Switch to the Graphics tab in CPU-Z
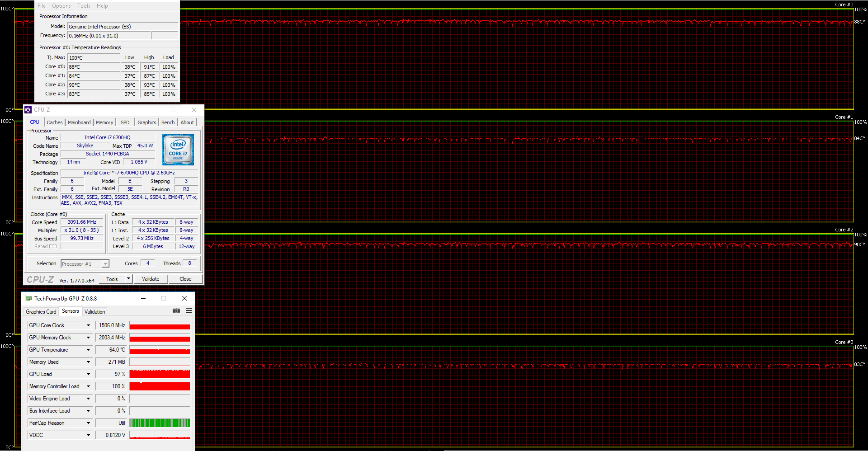Image resolution: width=868 pixels, height=451 pixels. (x=147, y=122)
